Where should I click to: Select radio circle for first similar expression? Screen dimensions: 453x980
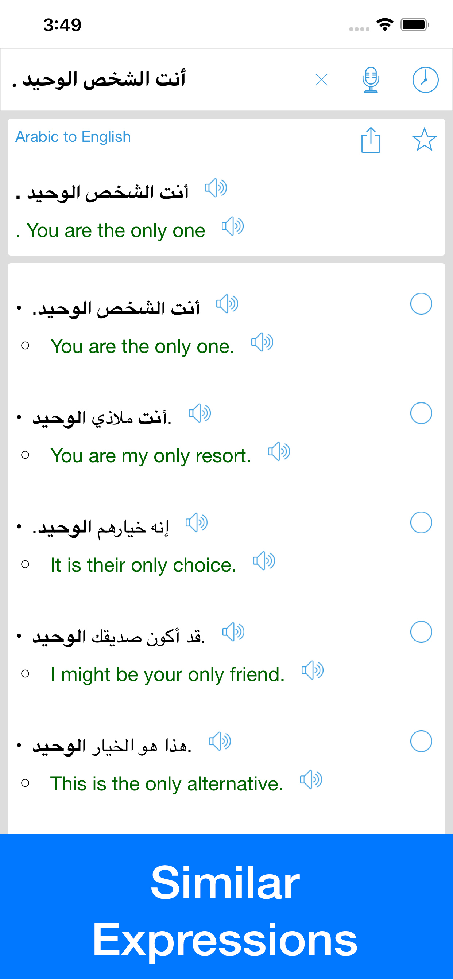[421, 304]
